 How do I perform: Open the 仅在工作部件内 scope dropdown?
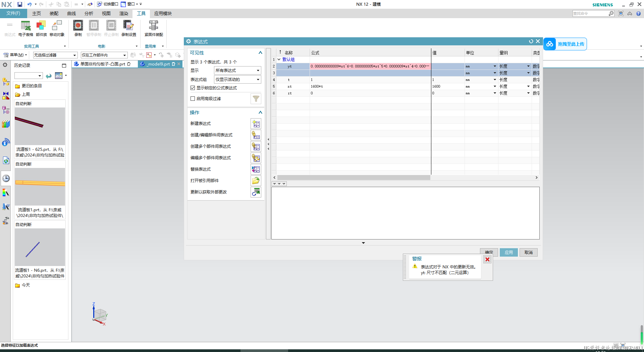pos(104,55)
